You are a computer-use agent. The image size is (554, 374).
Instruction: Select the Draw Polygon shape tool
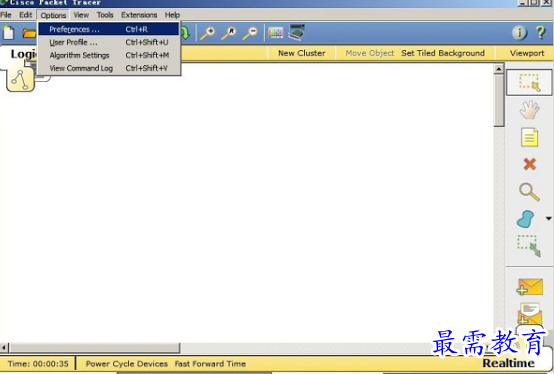click(525, 219)
